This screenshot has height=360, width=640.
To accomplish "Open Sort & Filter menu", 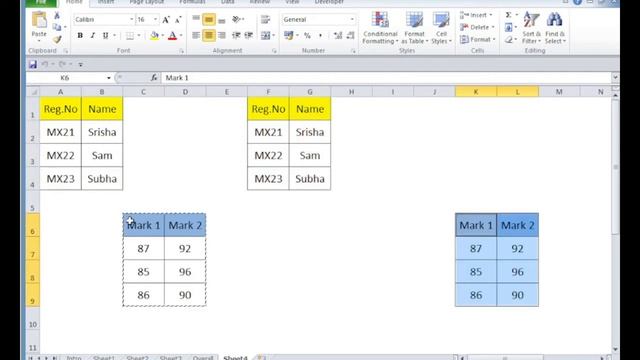I will pyautogui.click(x=531, y=28).
